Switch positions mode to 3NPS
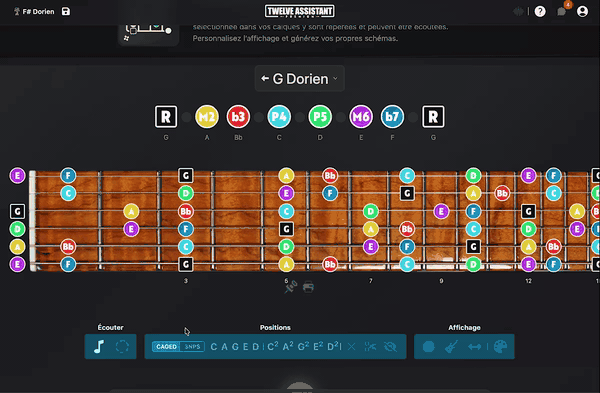The width and height of the screenshot is (600, 393). point(192,347)
